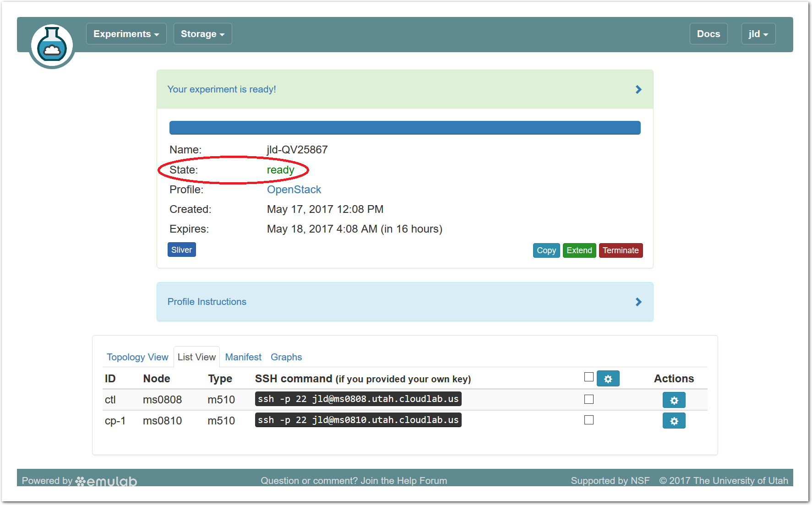This screenshot has height=505, width=812.
Task: Open the Experiments dropdown menu
Action: tap(126, 34)
